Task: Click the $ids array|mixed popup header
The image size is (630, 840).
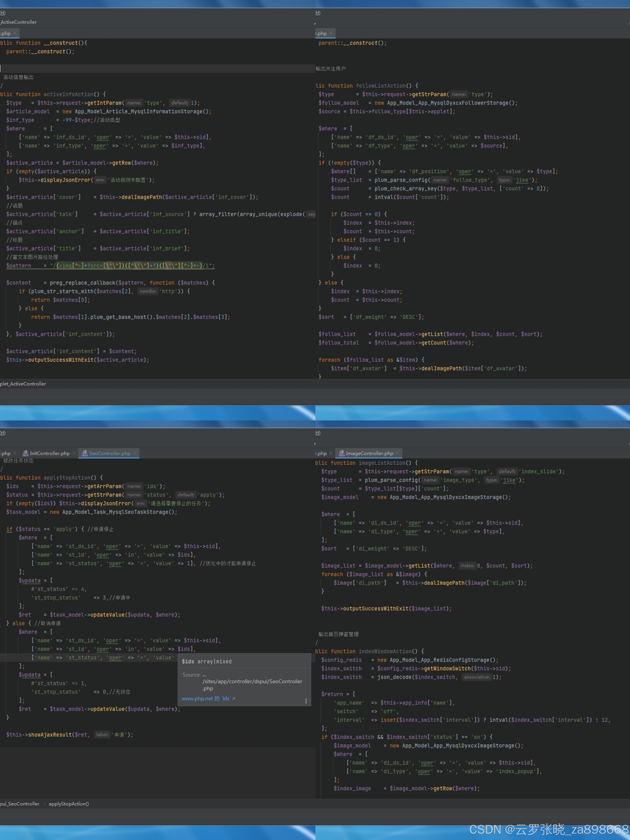Action: [207, 662]
